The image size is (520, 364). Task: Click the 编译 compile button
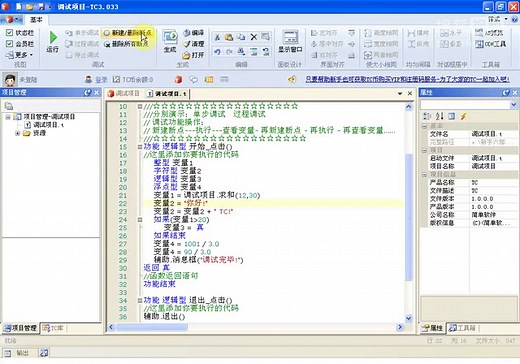tap(194, 33)
